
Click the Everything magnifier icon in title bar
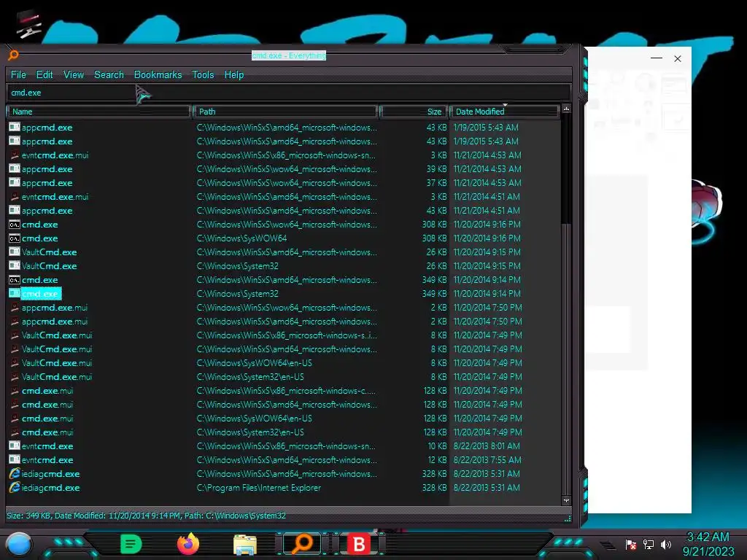(x=13, y=55)
